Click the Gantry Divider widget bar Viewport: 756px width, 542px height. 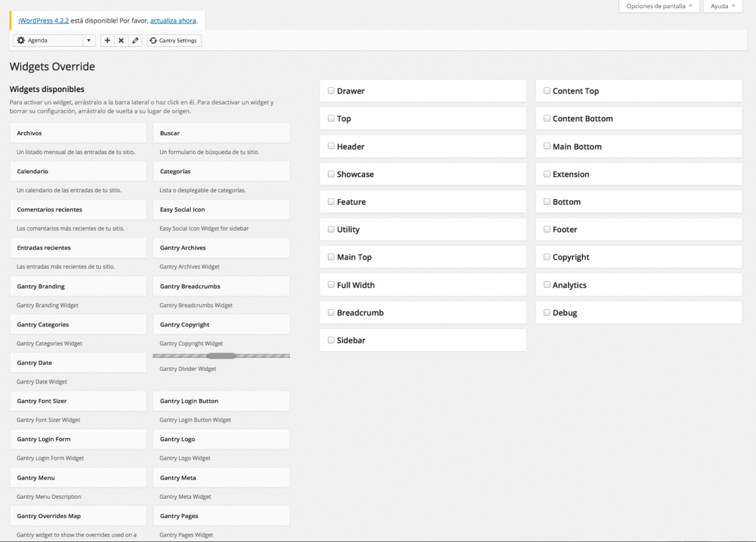click(x=221, y=356)
